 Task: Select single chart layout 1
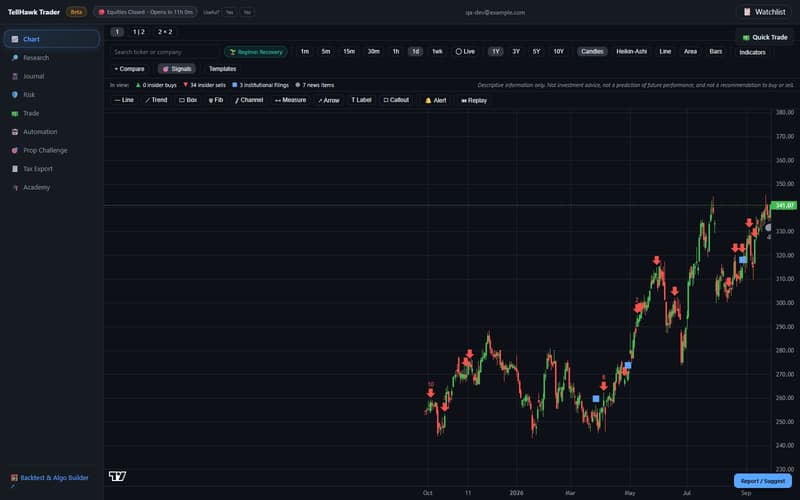117,32
